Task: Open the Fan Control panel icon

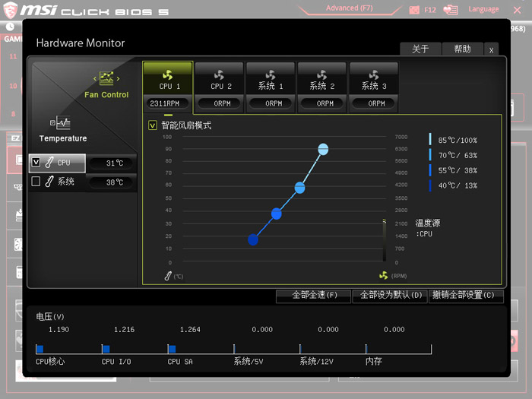Action: coord(106,78)
